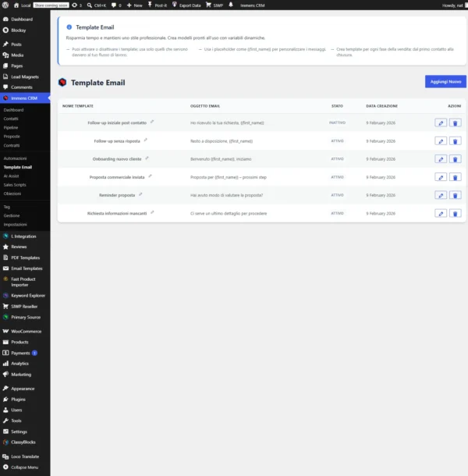Click subject 'Ci serve un ultimo dettaglio per procedere'

click(x=229, y=213)
